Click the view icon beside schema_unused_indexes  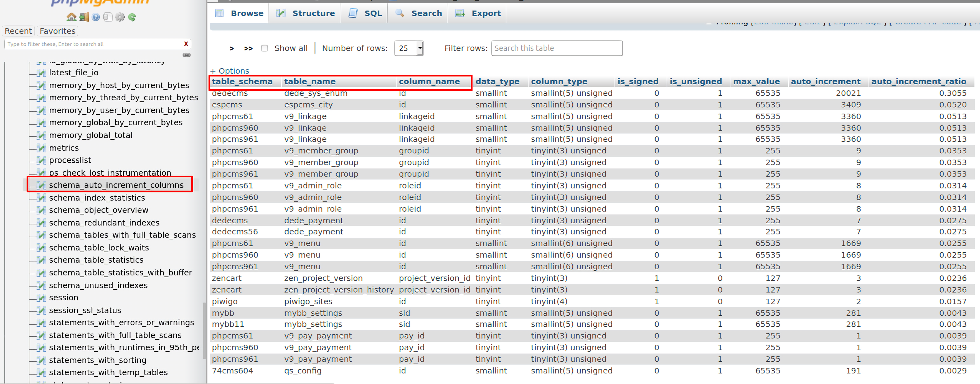point(41,285)
